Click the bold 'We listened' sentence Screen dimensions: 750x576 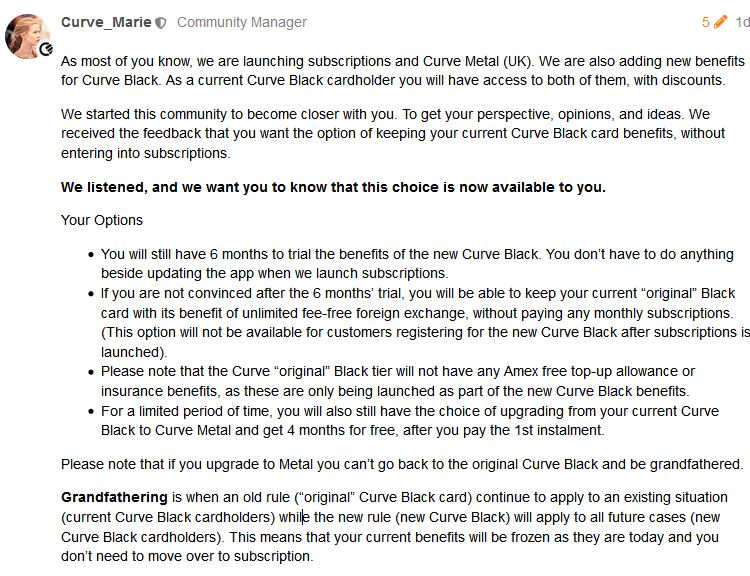pyautogui.click(x=333, y=187)
